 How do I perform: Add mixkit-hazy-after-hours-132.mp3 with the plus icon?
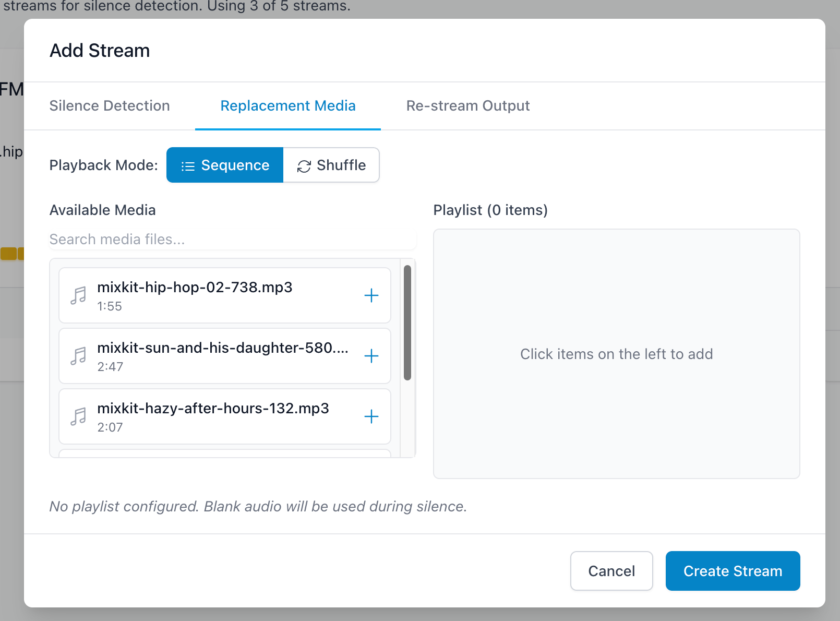(371, 416)
